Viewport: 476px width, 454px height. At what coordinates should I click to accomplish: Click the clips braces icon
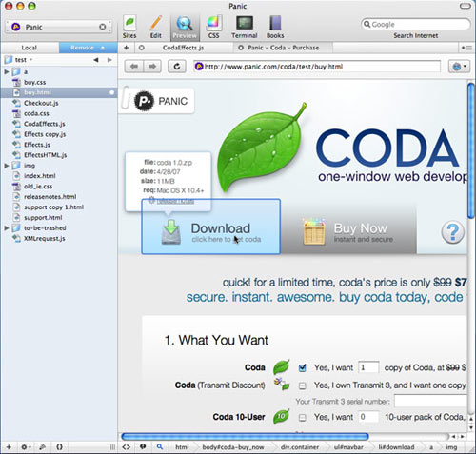coord(59,447)
